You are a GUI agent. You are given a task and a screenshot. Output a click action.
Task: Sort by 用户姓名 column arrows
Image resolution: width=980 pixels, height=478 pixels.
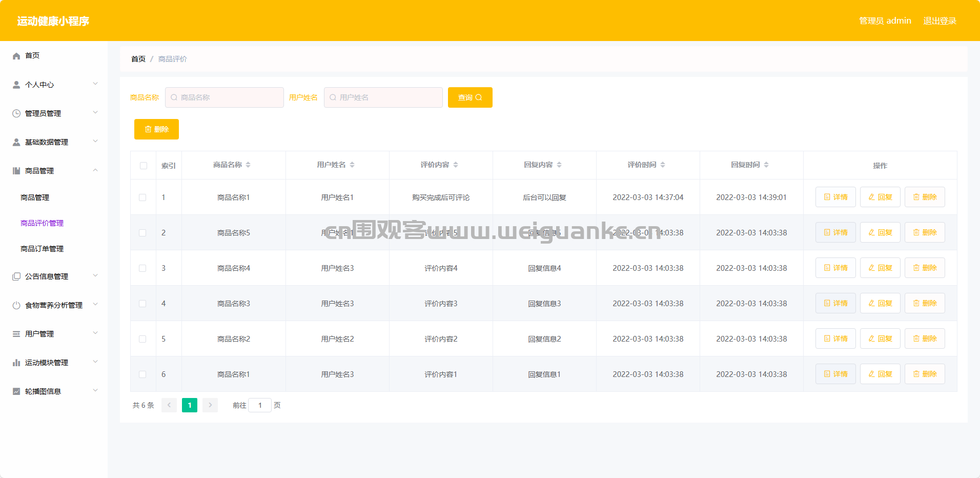(352, 165)
